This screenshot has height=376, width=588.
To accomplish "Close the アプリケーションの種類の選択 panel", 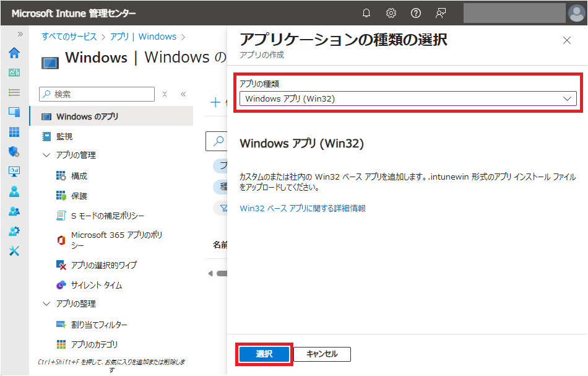I will pyautogui.click(x=567, y=40).
